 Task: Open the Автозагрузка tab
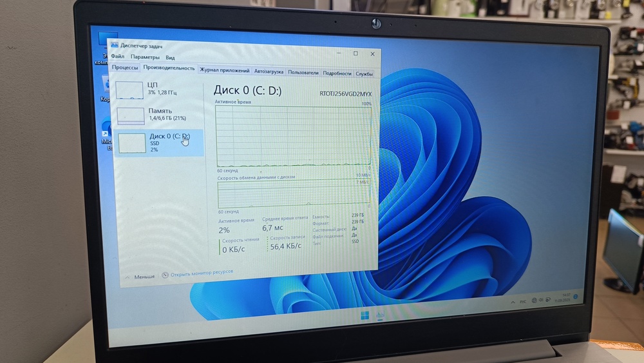pyautogui.click(x=269, y=72)
